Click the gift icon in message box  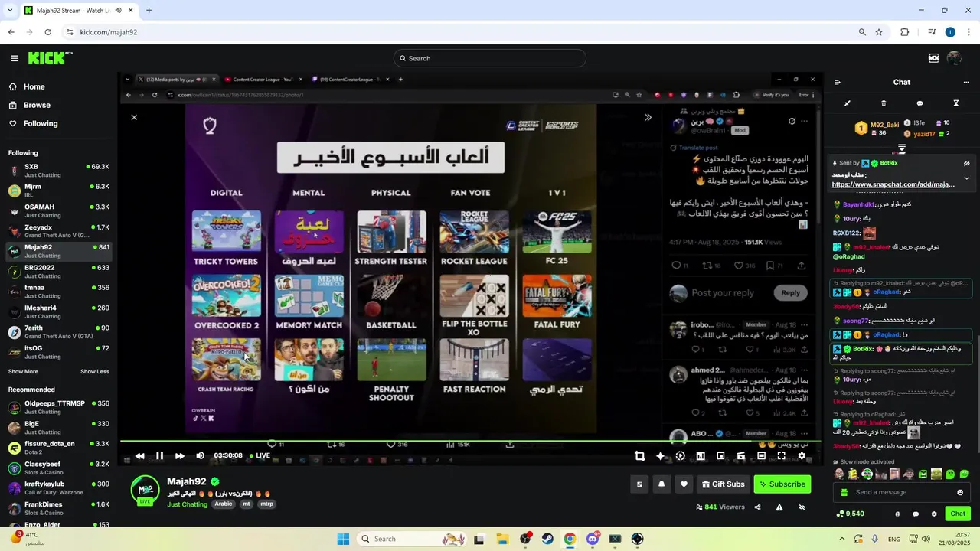pyautogui.click(x=844, y=492)
